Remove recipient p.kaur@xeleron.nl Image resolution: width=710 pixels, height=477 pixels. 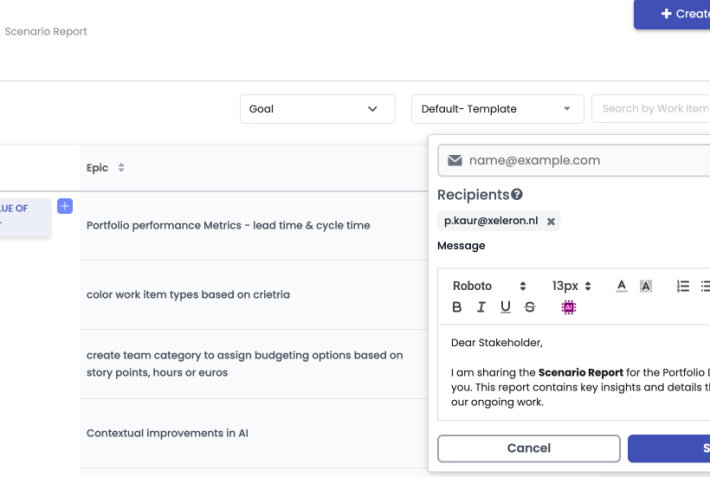(550, 221)
